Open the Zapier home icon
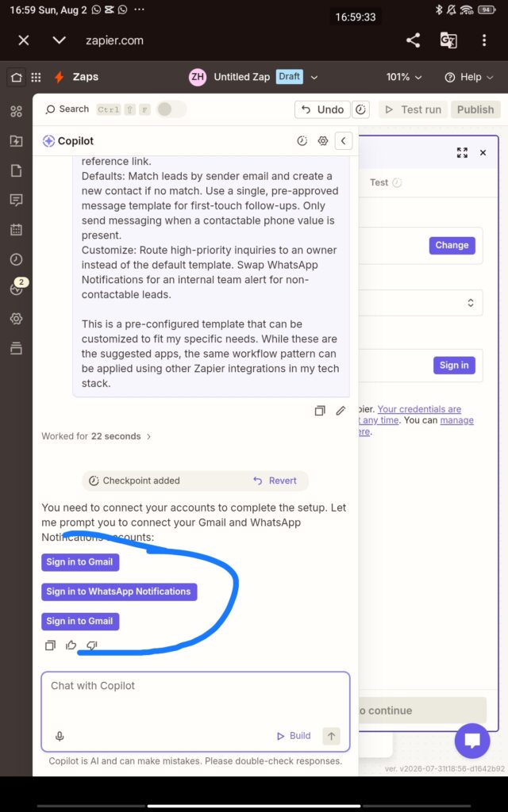This screenshot has height=812, width=508. click(16, 78)
